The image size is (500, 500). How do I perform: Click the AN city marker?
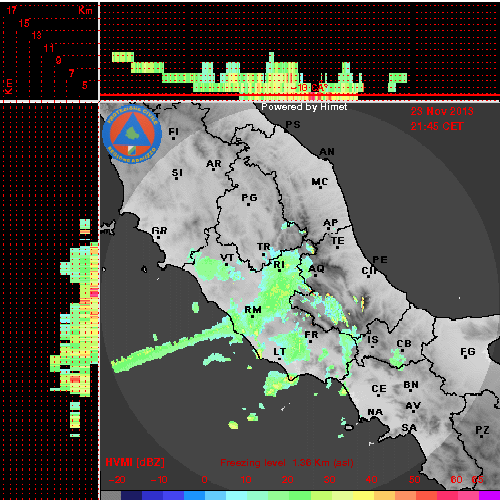[x=327, y=153]
